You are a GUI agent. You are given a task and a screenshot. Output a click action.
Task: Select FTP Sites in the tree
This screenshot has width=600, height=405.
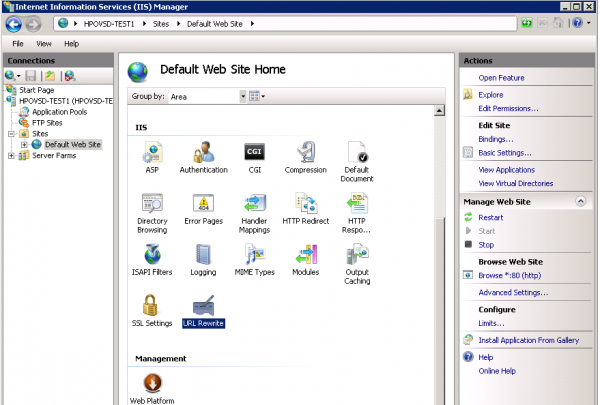(47, 123)
